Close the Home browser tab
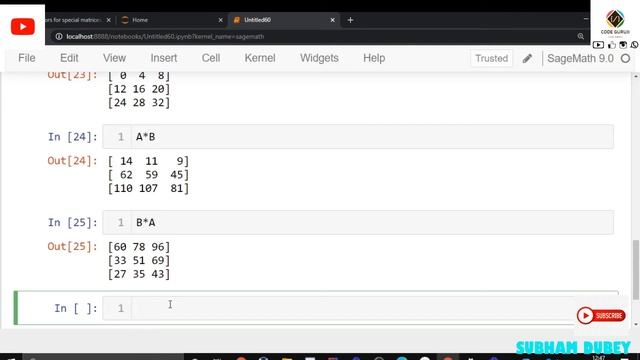The height and width of the screenshot is (360, 640). [220, 20]
